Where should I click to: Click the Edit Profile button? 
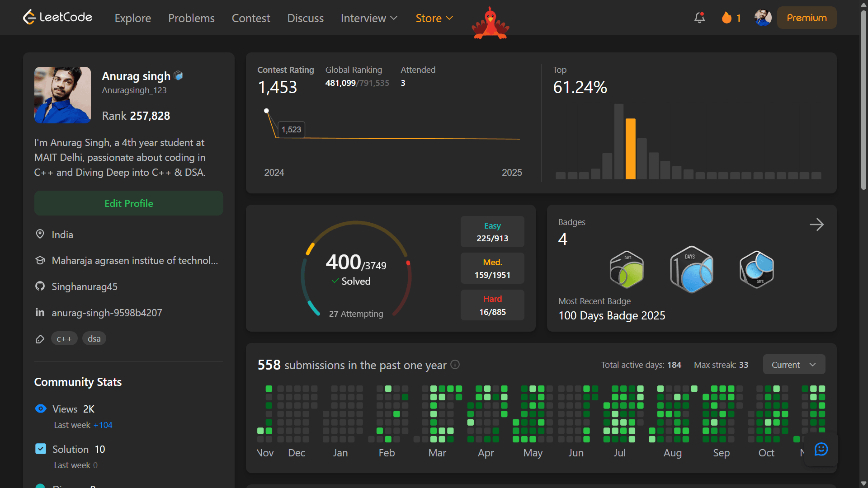129,203
